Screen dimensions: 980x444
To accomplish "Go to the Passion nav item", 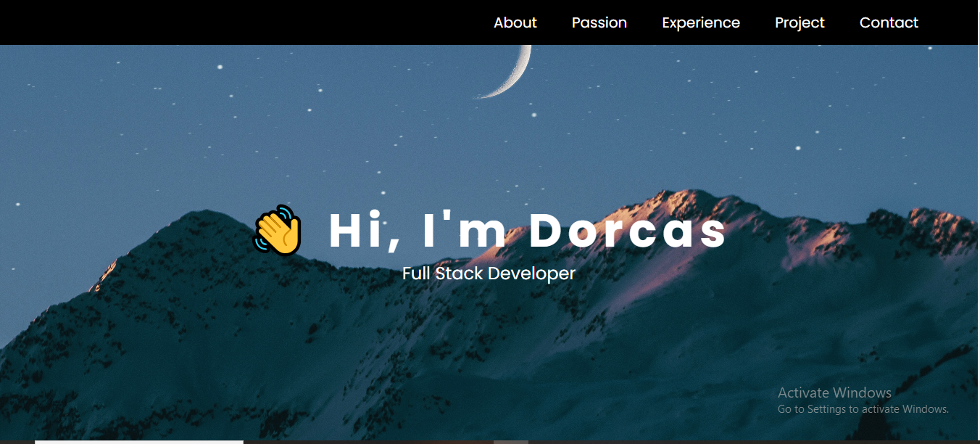I will tap(599, 22).
